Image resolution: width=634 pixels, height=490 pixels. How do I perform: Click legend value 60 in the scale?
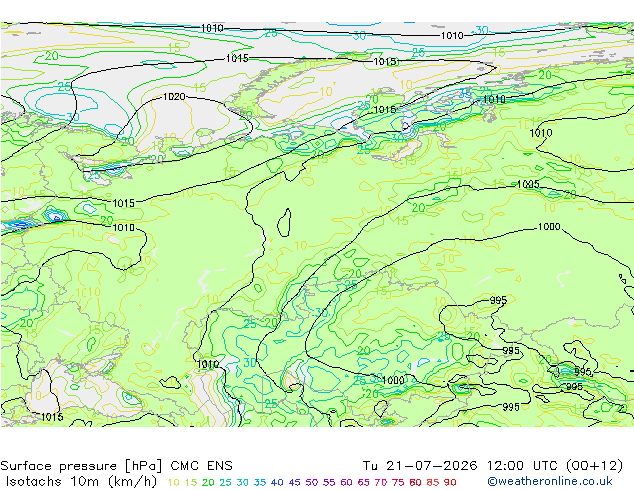(x=347, y=482)
